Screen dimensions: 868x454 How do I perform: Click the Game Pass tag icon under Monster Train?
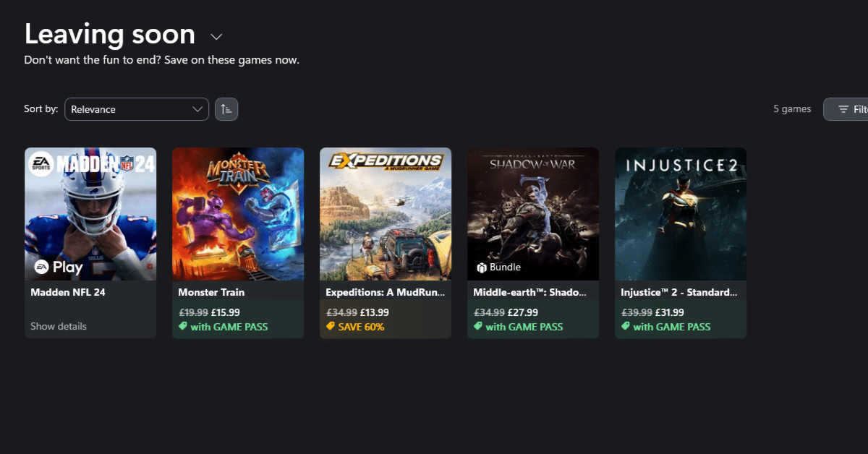(x=183, y=327)
